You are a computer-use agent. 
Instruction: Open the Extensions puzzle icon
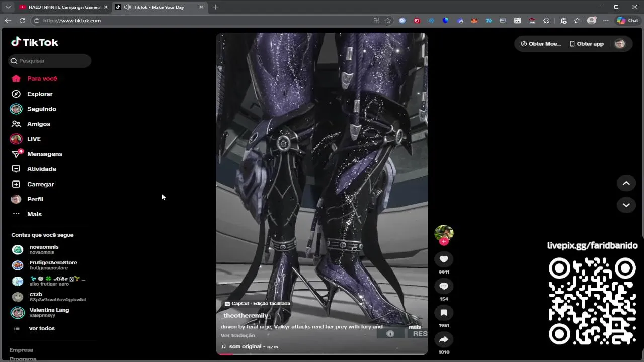pyautogui.click(x=546, y=21)
